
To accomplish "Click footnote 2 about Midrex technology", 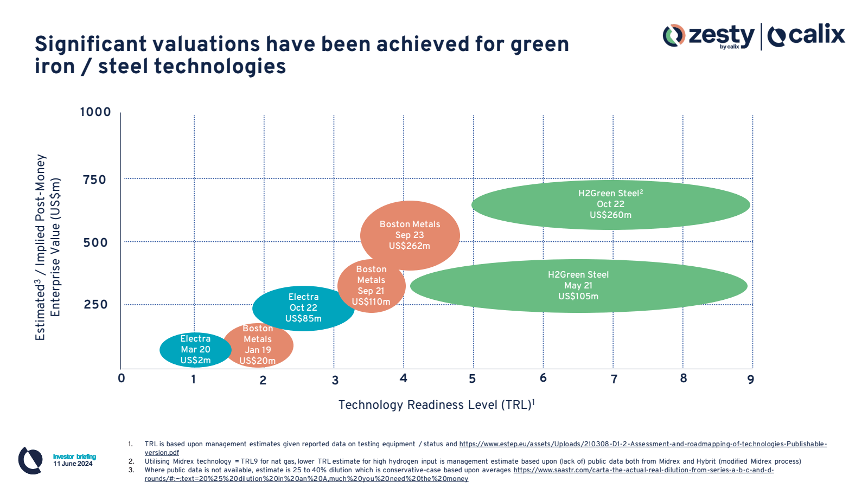I will coord(473,461).
